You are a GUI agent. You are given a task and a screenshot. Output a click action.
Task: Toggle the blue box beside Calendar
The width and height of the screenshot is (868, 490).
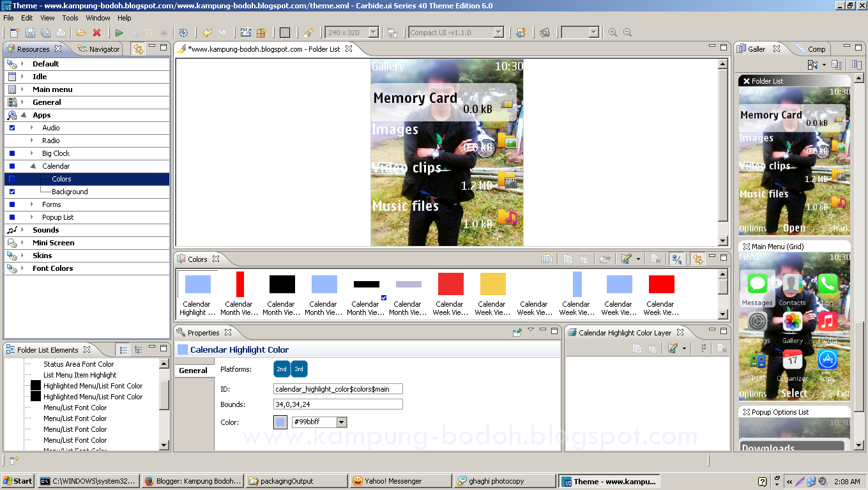pyautogui.click(x=12, y=166)
